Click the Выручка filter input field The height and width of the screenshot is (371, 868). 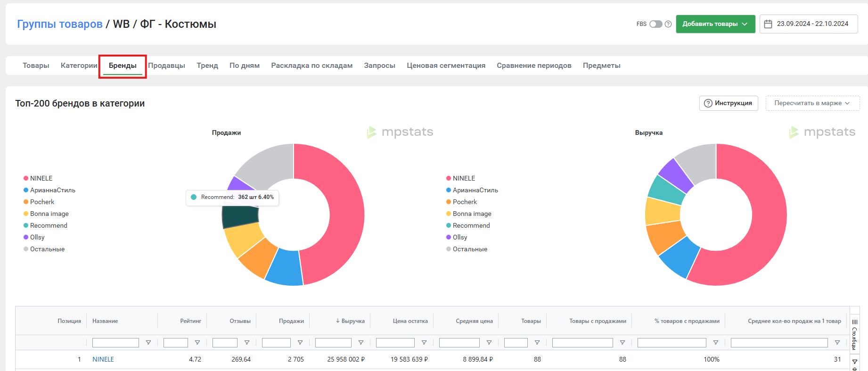click(x=333, y=343)
